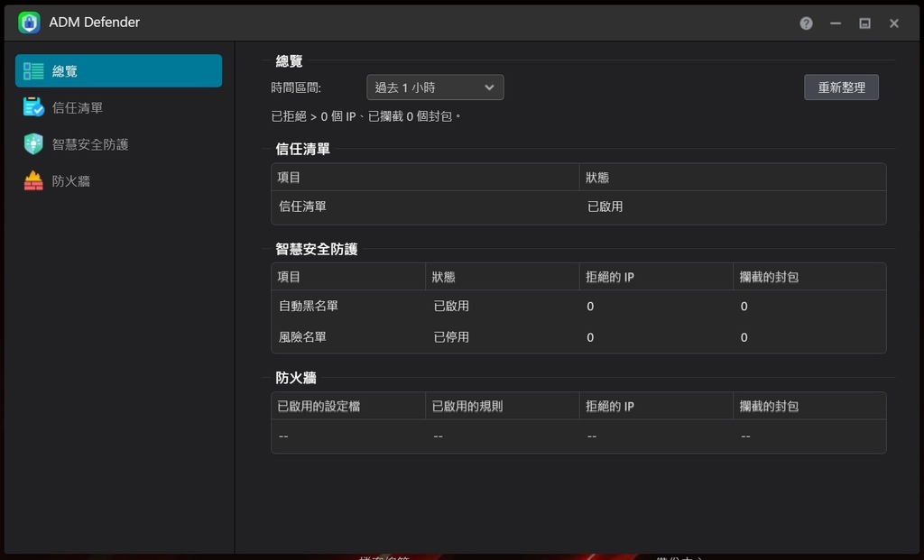Image resolution: width=924 pixels, height=560 pixels.
Task: Select the 信任清單 row item cell
Action: pyautogui.click(x=302, y=207)
